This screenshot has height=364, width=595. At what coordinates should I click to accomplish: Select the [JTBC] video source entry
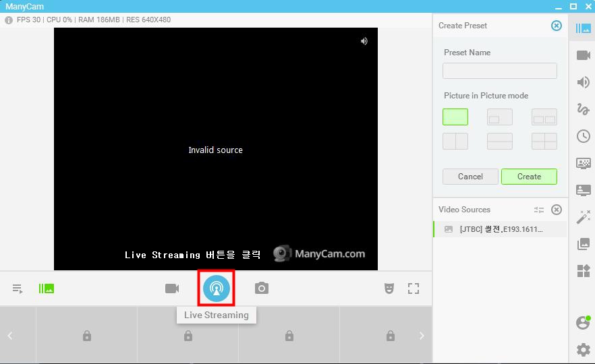click(x=500, y=229)
